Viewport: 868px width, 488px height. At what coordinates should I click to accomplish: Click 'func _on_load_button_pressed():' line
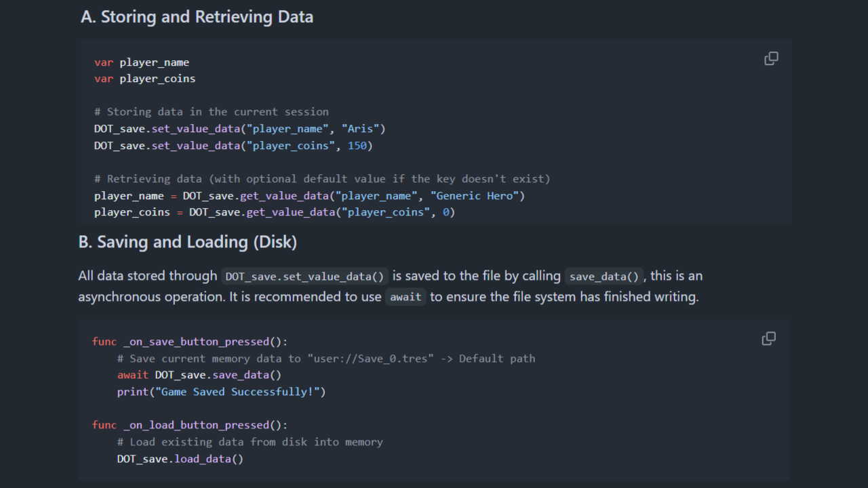coord(190,425)
